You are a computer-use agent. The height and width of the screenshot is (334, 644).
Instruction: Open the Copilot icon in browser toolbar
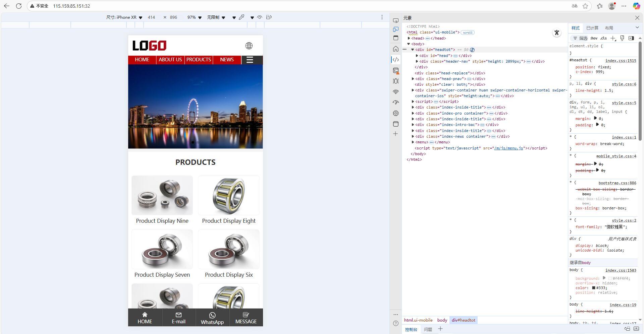(636, 6)
